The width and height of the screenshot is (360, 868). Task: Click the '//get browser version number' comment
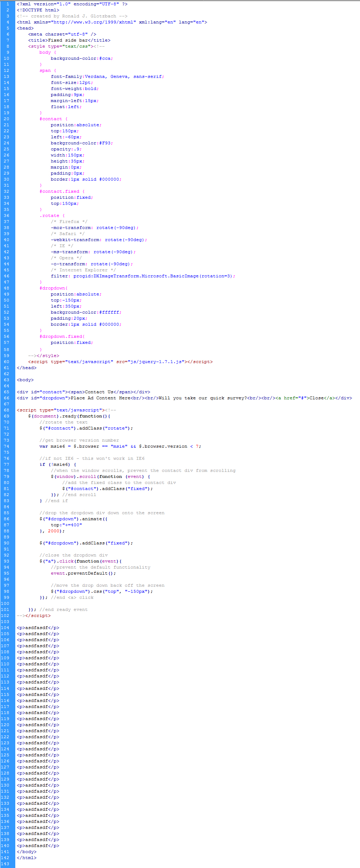pyautogui.click(x=79, y=440)
